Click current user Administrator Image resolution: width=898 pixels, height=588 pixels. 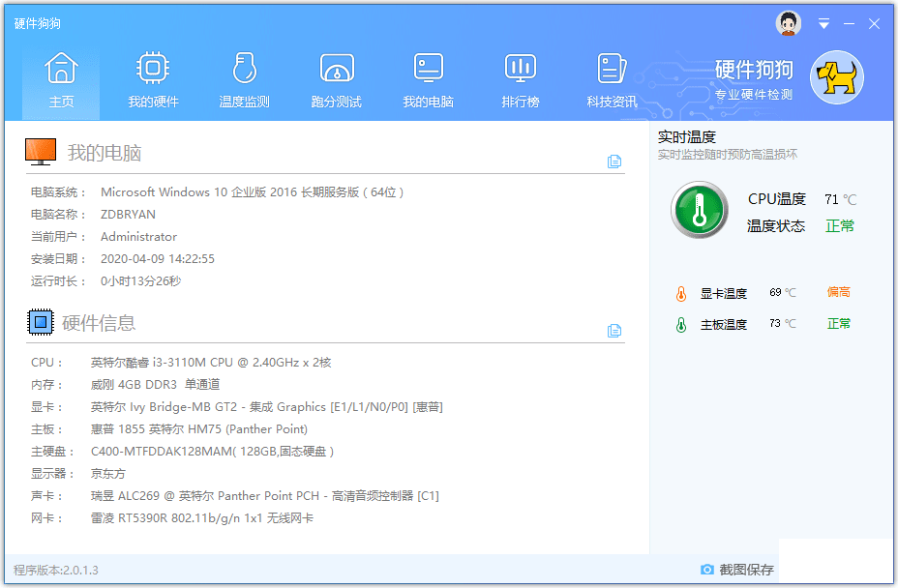click(138, 237)
